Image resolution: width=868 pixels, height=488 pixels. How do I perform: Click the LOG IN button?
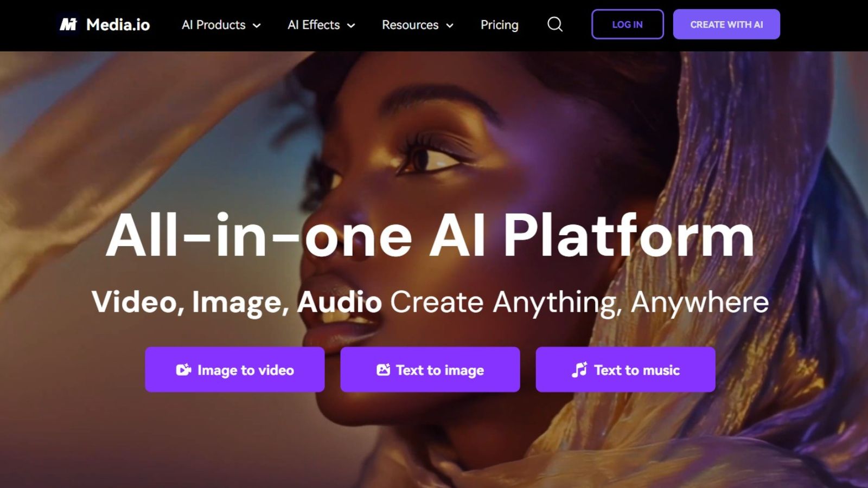pyautogui.click(x=628, y=24)
